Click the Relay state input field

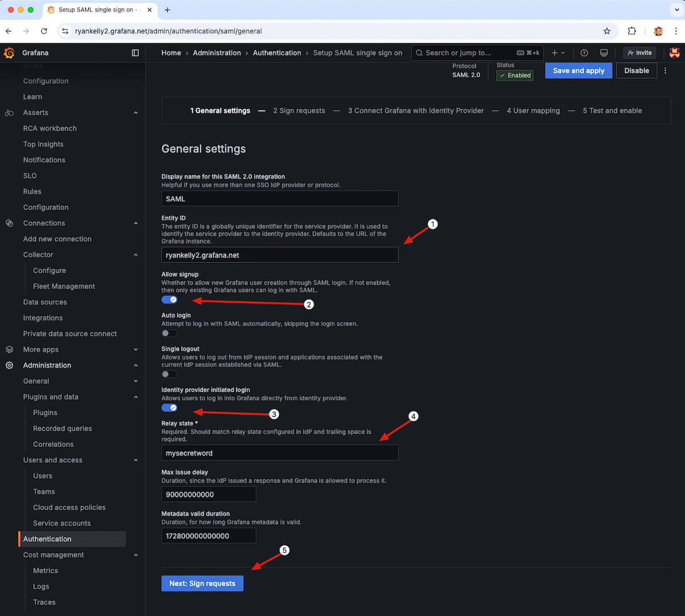[280, 453]
